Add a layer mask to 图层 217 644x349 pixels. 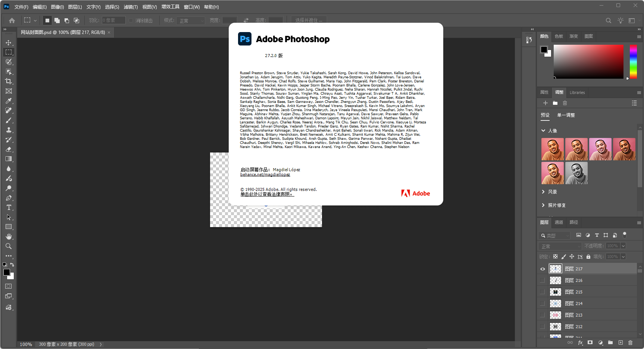point(590,342)
